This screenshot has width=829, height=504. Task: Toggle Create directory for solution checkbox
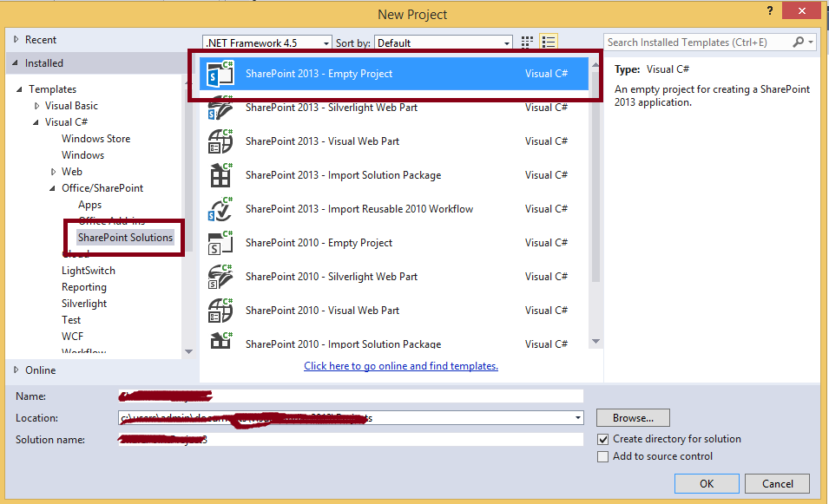602,439
